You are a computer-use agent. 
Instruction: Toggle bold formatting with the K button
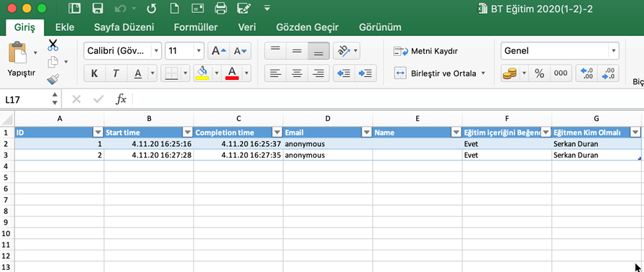coord(95,73)
